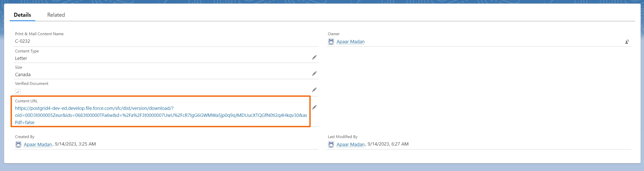Viewport: 644px width, 171px height.
Task: Click the Change Owner icon
Action: pos(627,42)
